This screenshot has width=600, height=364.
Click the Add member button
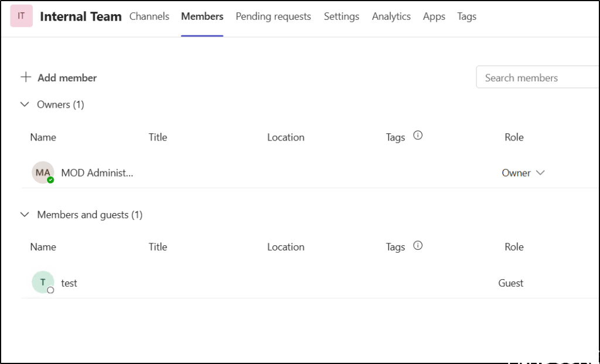point(67,78)
